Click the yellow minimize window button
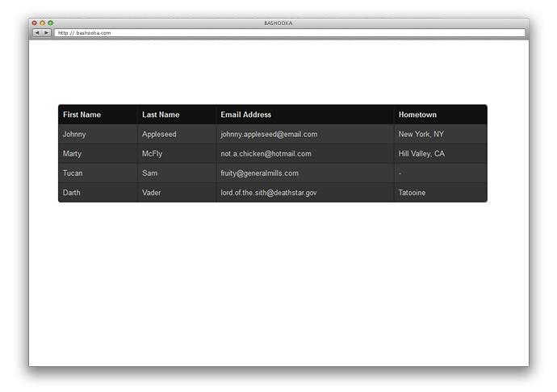The height and width of the screenshot is (392, 557). pyautogui.click(x=42, y=23)
